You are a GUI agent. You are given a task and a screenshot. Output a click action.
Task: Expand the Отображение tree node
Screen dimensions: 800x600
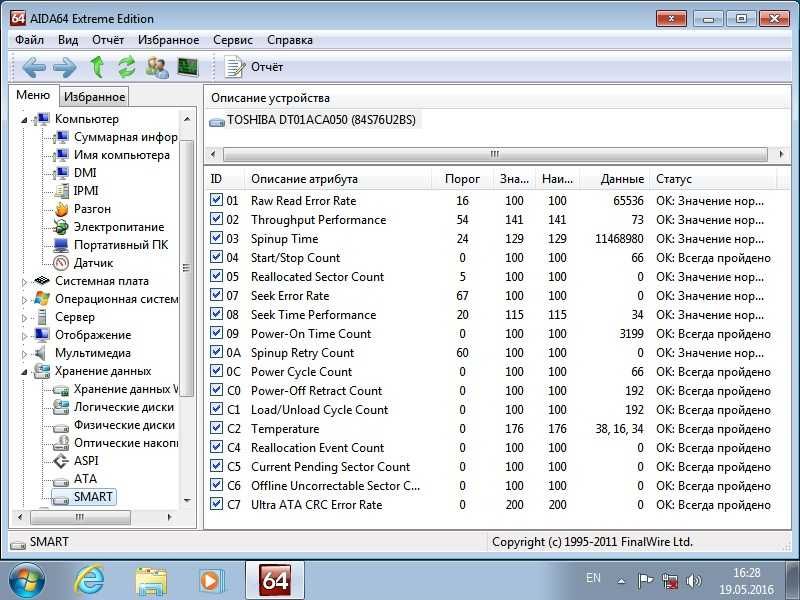pyautogui.click(x=24, y=336)
